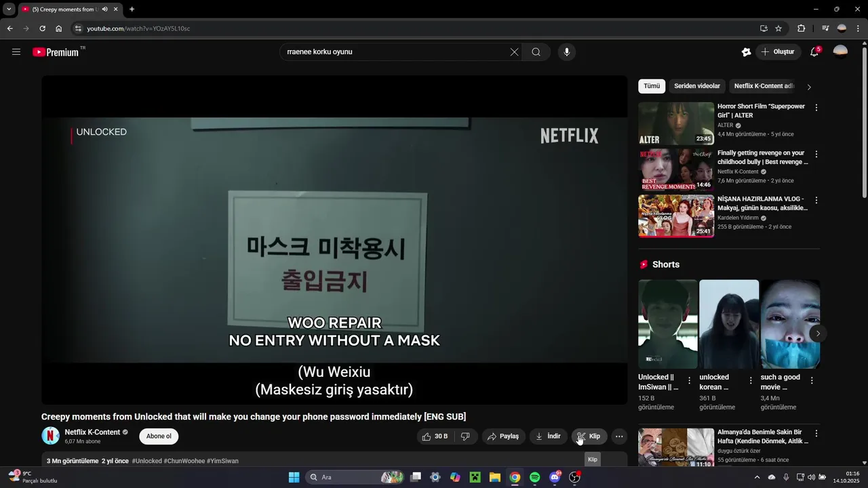Open options for Almanya'da Benimle video

coord(816,433)
